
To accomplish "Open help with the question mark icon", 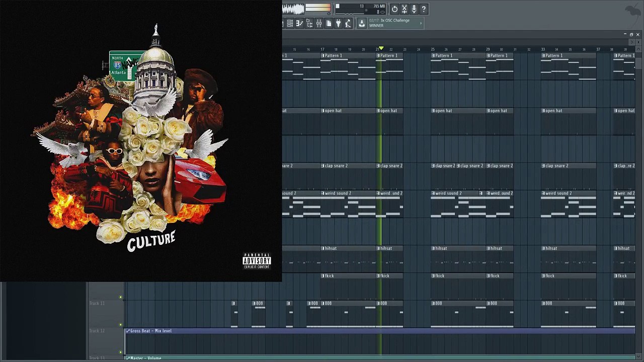I will click(x=424, y=9).
